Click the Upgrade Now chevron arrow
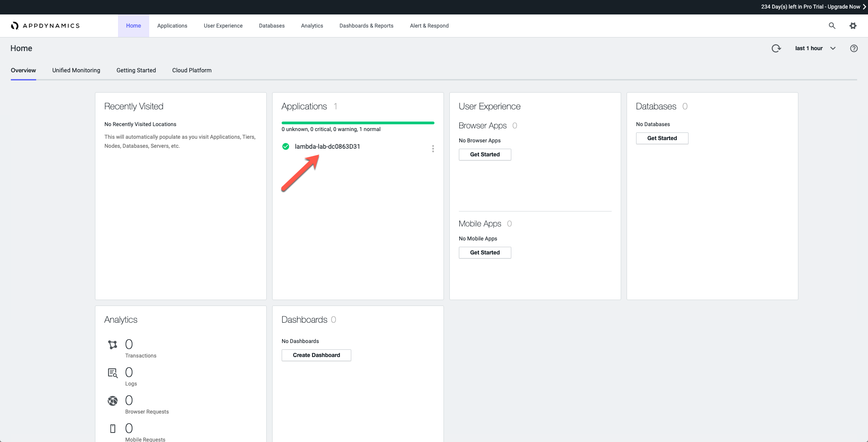The height and width of the screenshot is (442, 868). click(864, 7)
